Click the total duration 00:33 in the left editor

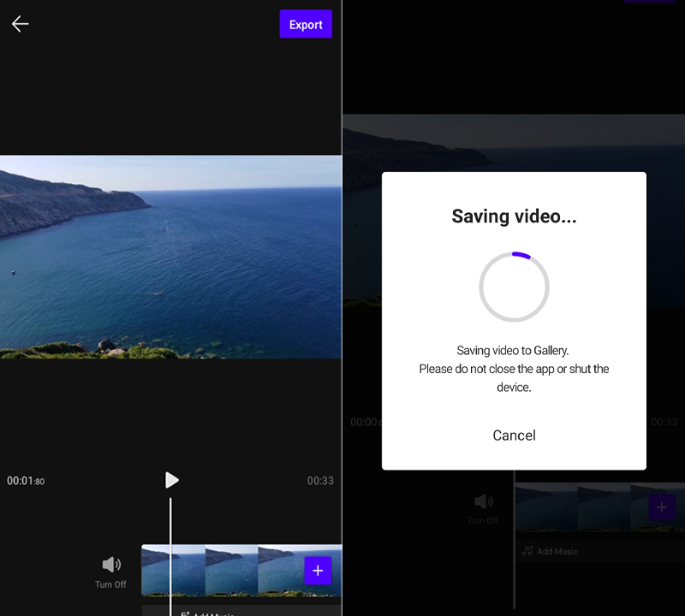coord(320,481)
